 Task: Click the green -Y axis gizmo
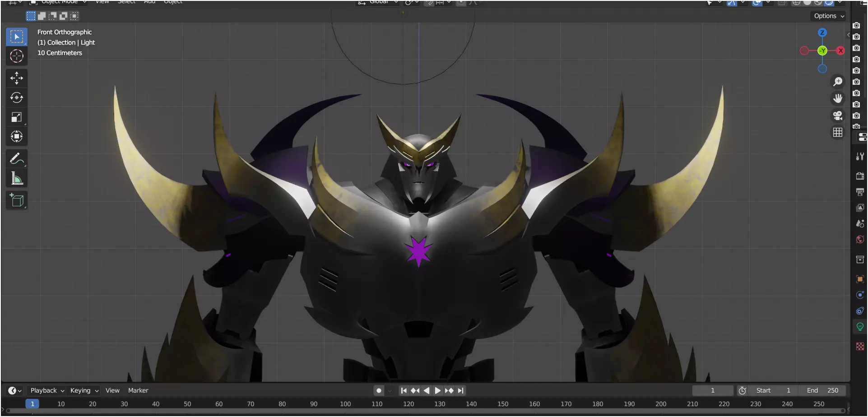(822, 51)
